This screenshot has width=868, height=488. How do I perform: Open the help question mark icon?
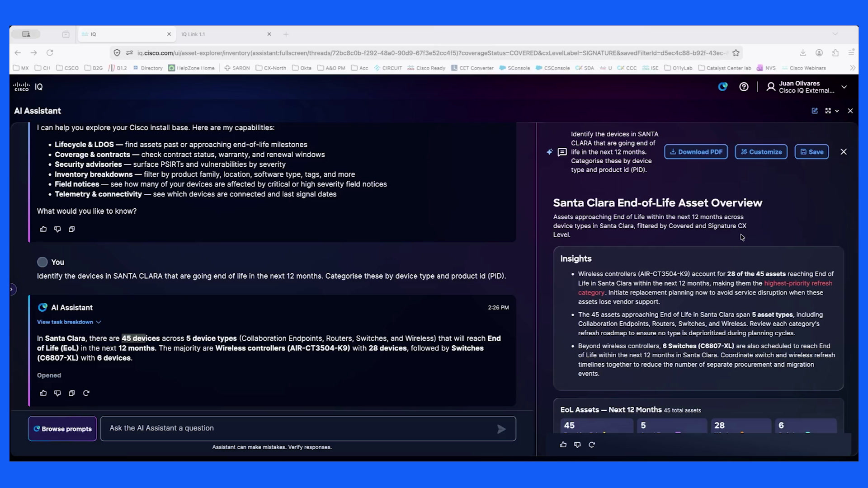click(744, 87)
